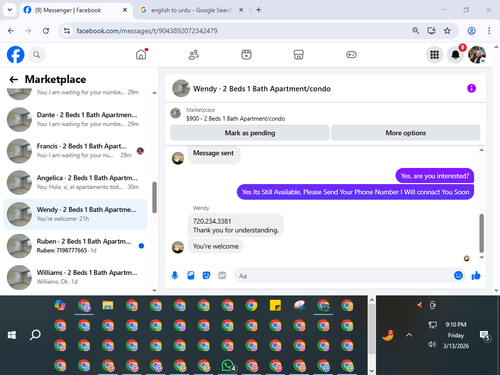Viewport: 500px width, 375px height.
Task: Open File Explorer from the taskbar
Action: [x=108, y=305]
